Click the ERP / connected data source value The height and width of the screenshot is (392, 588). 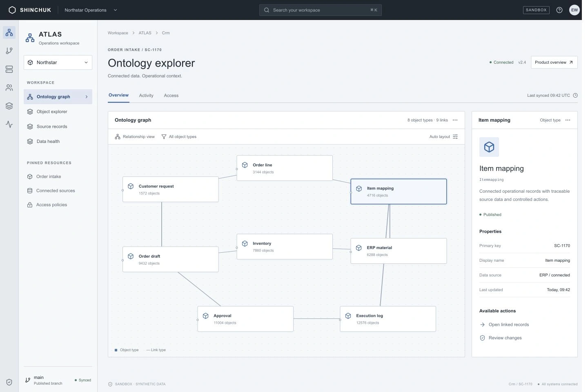click(x=555, y=275)
